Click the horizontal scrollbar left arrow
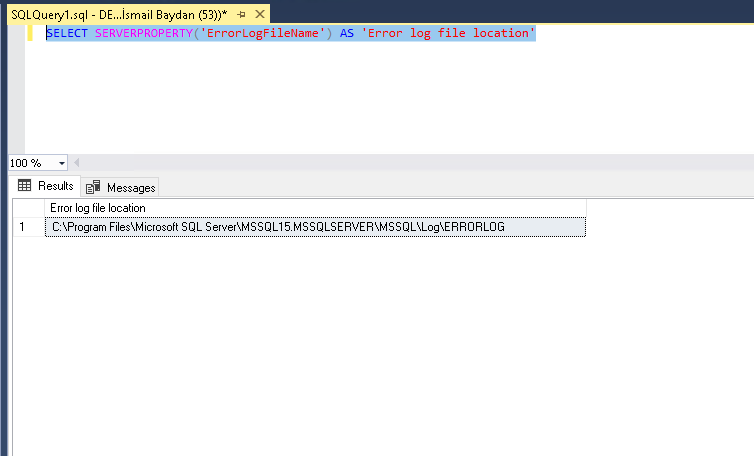 click(76, 163)
